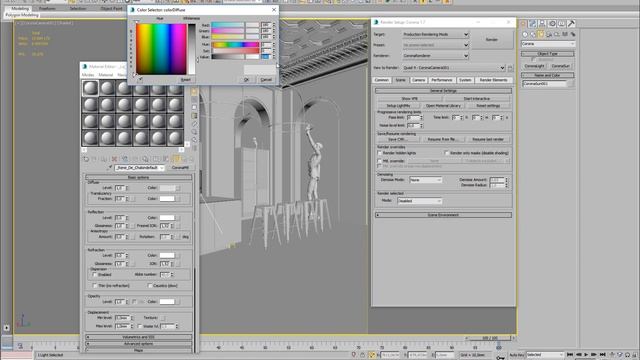
Task: Click the Play animation button
Action: [x=586, y=355]
